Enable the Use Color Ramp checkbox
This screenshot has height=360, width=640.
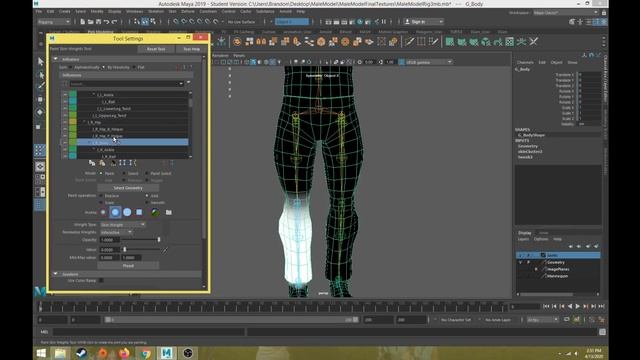tap(101, 280)
